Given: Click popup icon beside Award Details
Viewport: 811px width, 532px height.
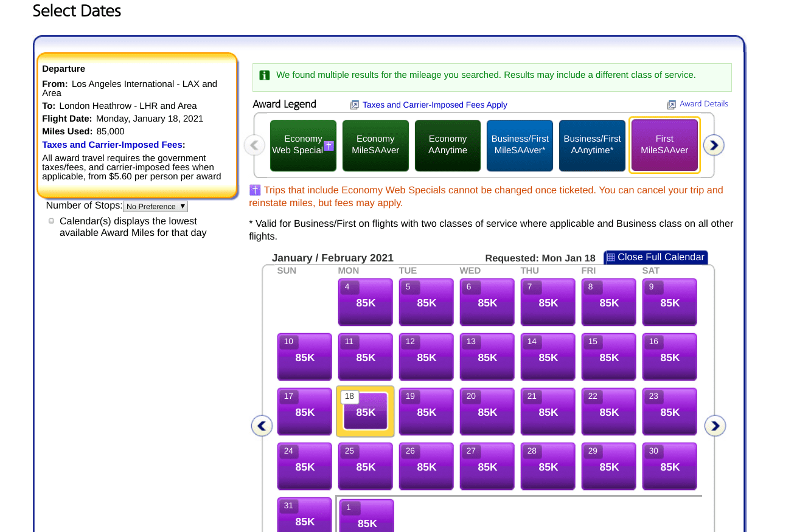Looking at the screenshot, I should click(672, 105).
